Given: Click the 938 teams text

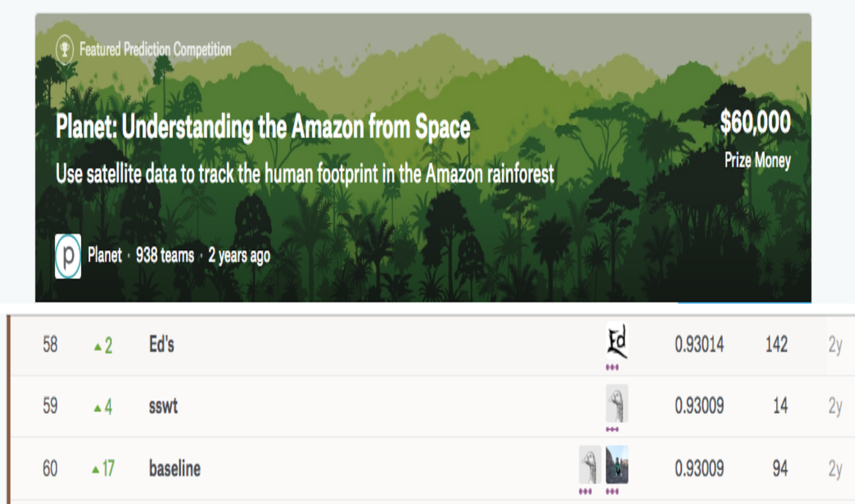Looking at the screenshot, I should pyautogui.click(x=165, y=255).
